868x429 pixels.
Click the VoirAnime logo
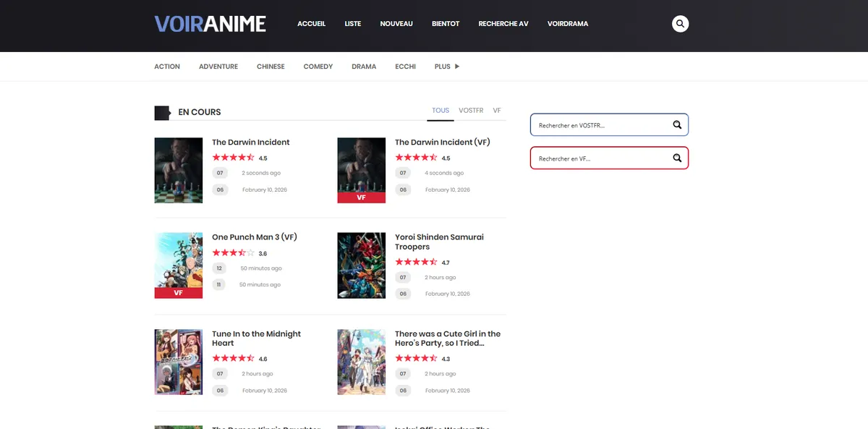pyautogui.click(x=210, y=23)
